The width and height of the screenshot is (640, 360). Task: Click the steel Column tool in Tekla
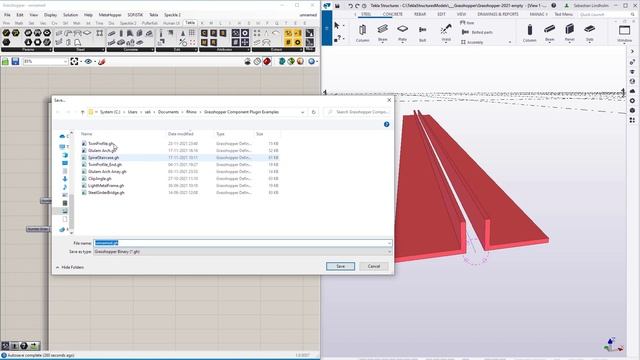coord(362,33)
